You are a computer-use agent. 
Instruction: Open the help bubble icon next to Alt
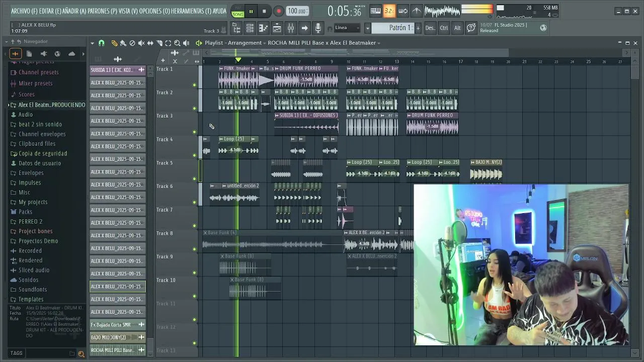click(471, 28)
